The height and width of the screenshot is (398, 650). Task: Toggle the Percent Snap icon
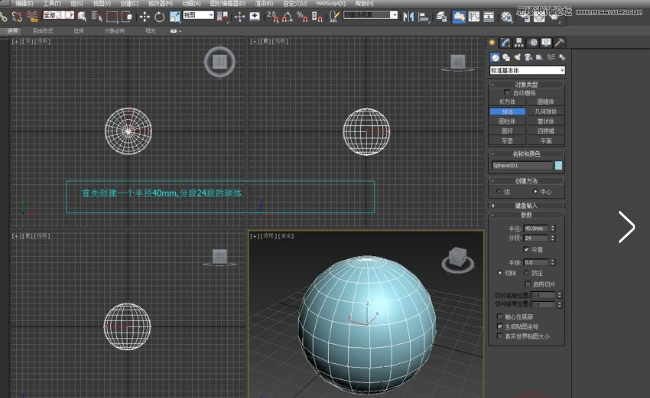[302, 17]
